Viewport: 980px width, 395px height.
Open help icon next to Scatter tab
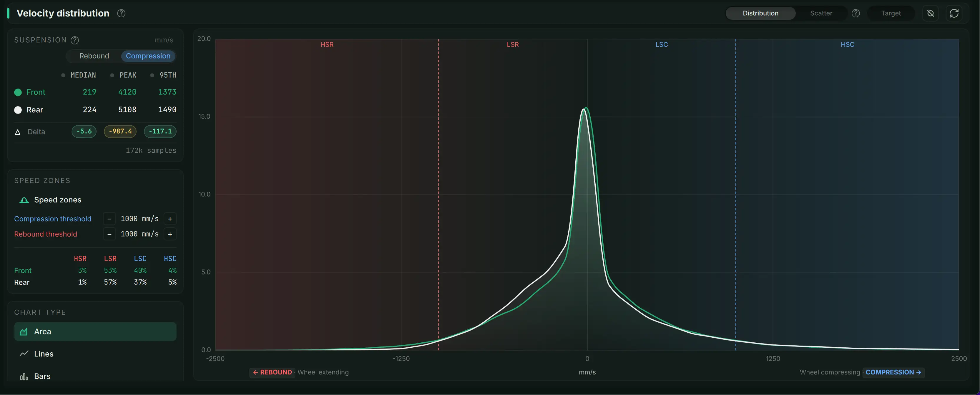(856, 13)
